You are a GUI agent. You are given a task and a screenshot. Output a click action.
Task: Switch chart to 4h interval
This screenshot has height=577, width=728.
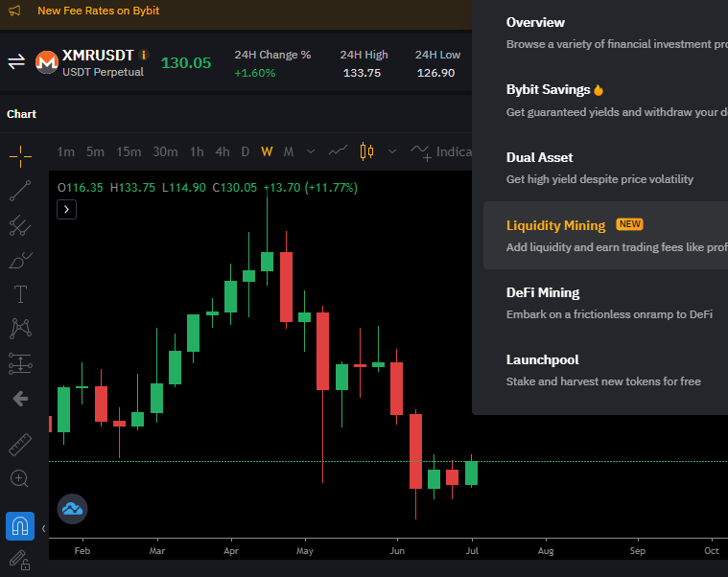click(x=223, y=151)
